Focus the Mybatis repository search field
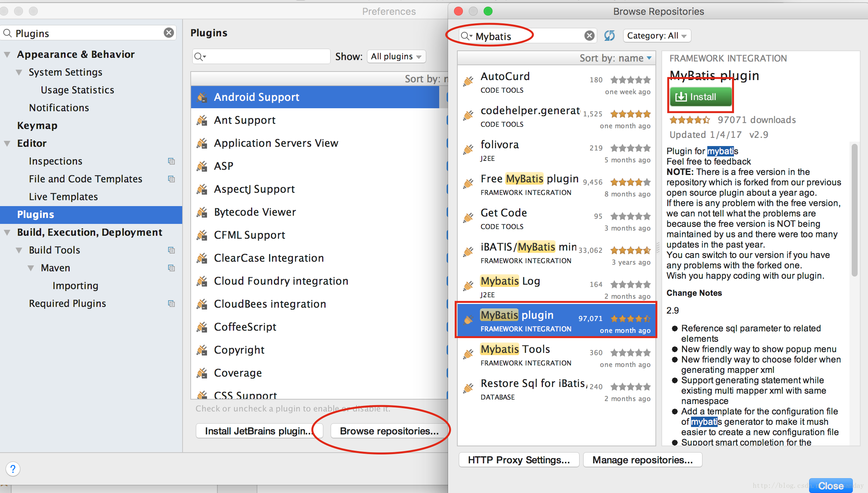 click(x=527, y=36)
